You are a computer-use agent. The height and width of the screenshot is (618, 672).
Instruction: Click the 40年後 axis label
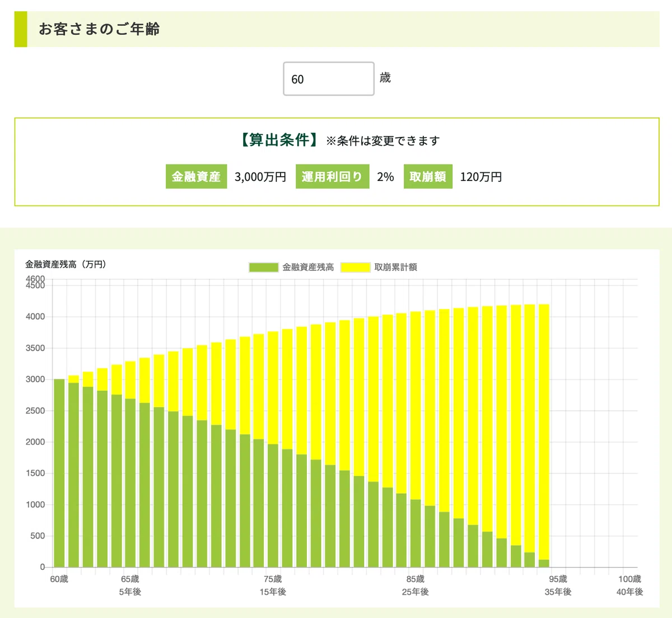[630, 592]
